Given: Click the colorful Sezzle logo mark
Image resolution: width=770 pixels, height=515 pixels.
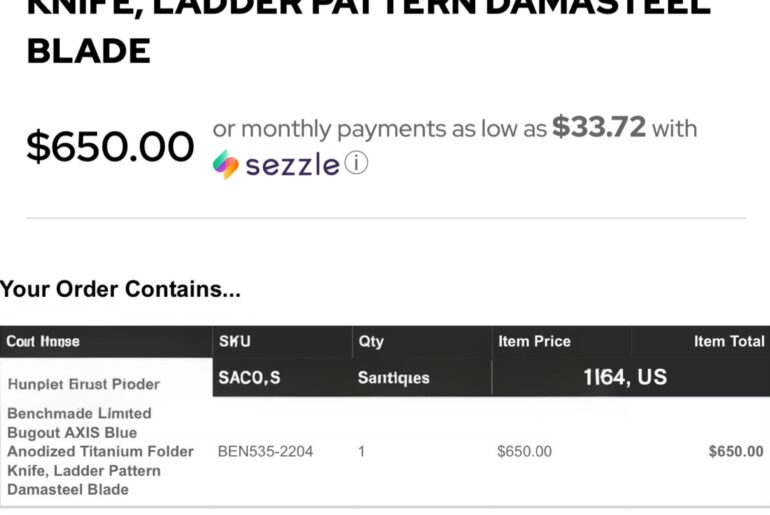Looking at the screenshot, I should click(226, 164).
